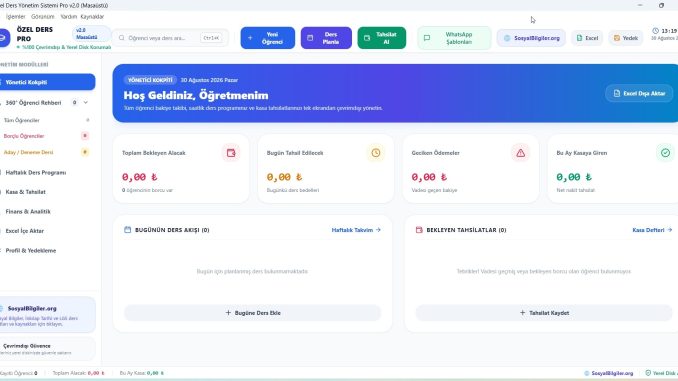Open the Yardım menu
Viewport: 678px width, 381px height.
tap(68, 16)
